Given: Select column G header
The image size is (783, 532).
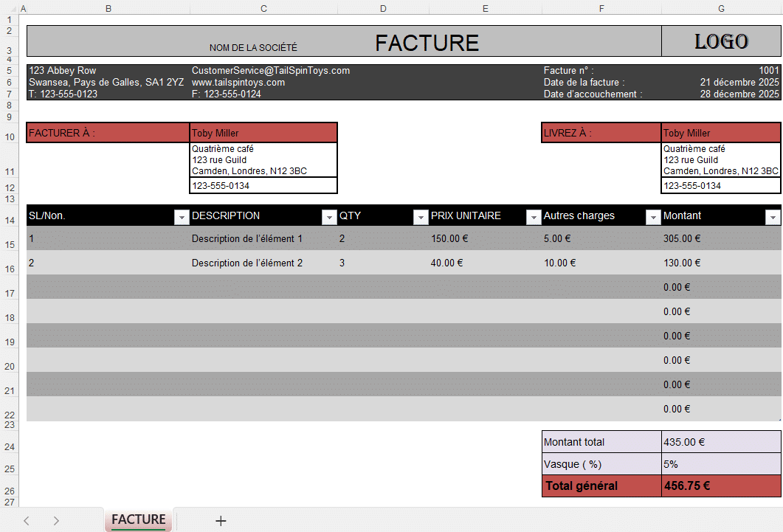Looking at the screenshot, I should [x=721, y=9].
